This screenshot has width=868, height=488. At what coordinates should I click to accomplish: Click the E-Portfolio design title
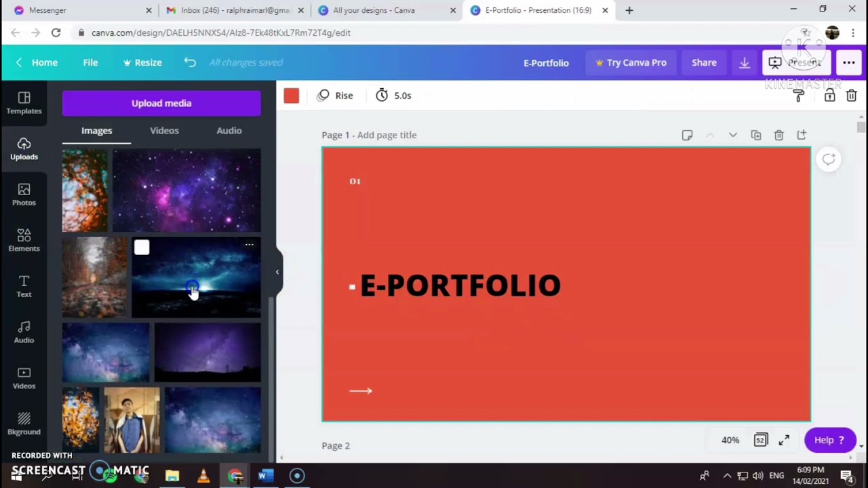(x=546, y=62)
